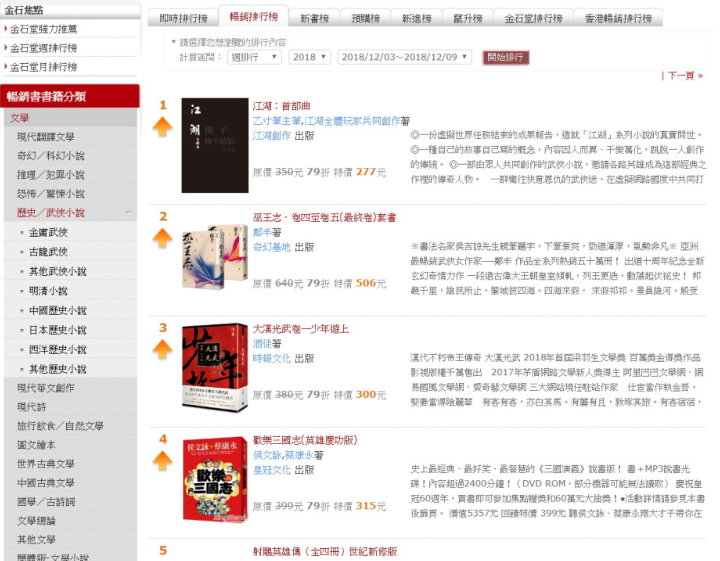This screenshot has height=561, width=720.
Task: Click author link 蔡康永
Action: pyautogui.click(x=299, y=455)
